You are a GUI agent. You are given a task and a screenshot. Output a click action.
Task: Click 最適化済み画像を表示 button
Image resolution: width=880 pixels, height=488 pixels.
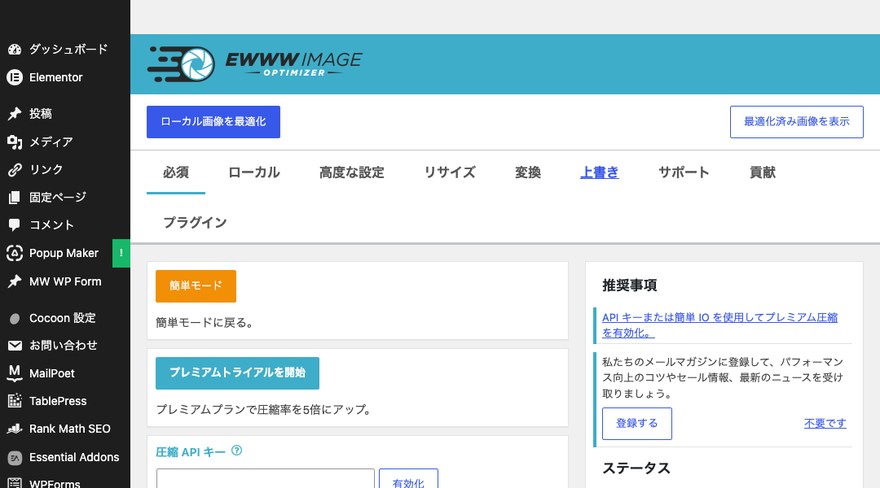pyautogui.click(x=796, y=122)
